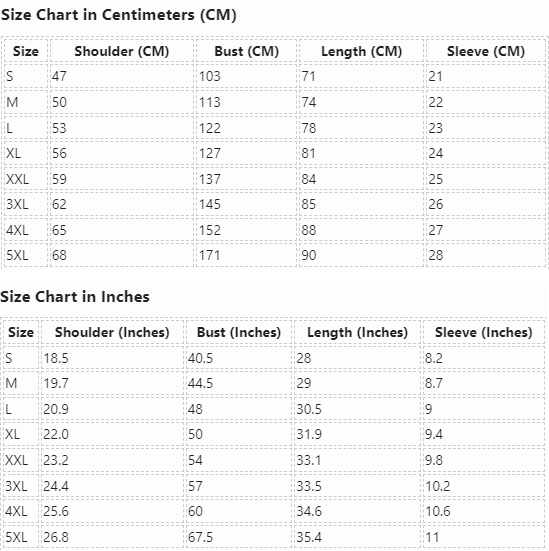
Task: Click the XXL row label in CM table
Action: (x=26, y=179)
